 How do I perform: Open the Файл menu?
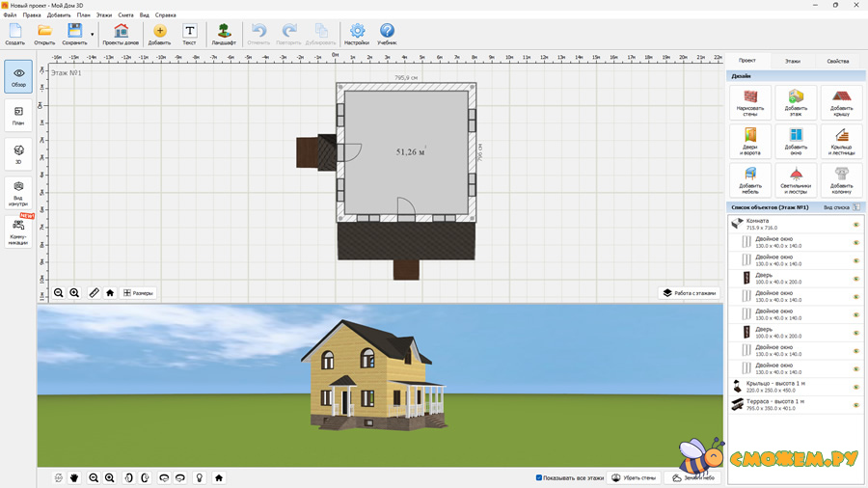10,14
